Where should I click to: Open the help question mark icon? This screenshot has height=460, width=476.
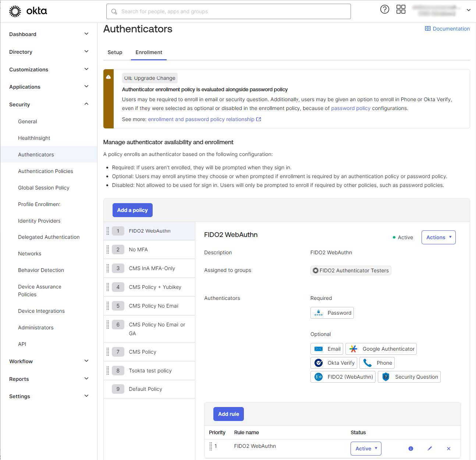(384, 10)
